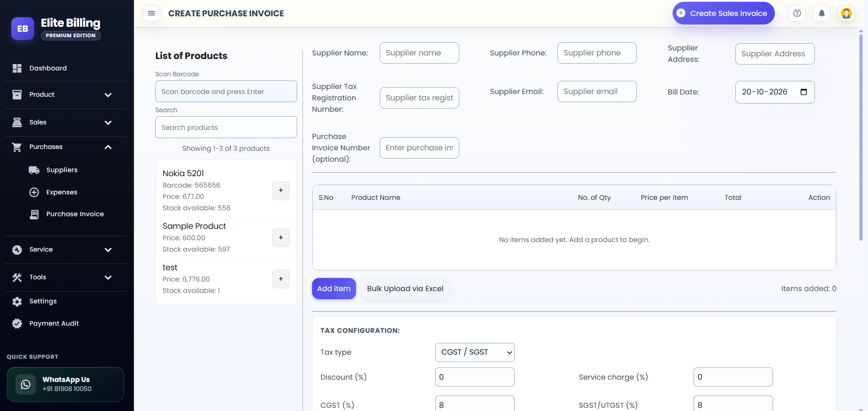Add Sample Product with its plus button
Viewport: 868px width, 411px height.
point(281,238)
